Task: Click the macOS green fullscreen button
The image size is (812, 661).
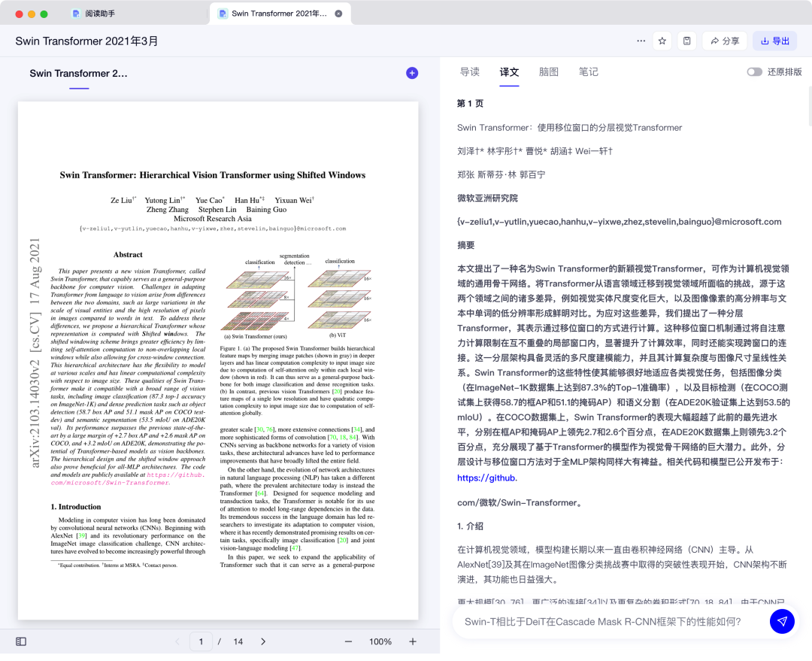Action: coord(44,14)
